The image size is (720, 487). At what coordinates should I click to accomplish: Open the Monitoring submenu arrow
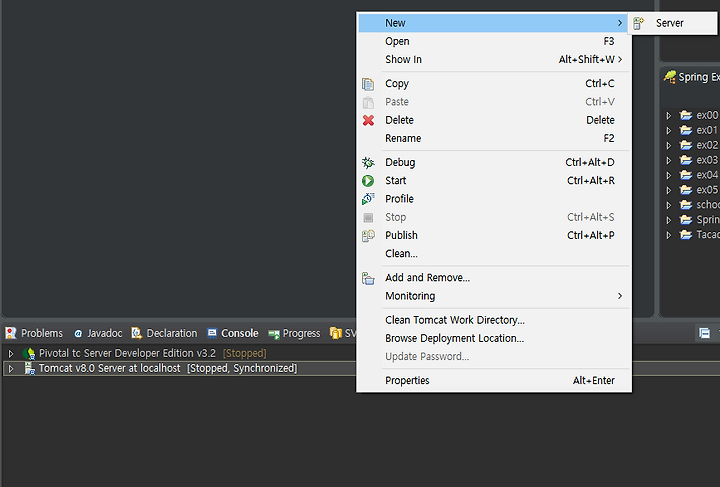point(620,296)
